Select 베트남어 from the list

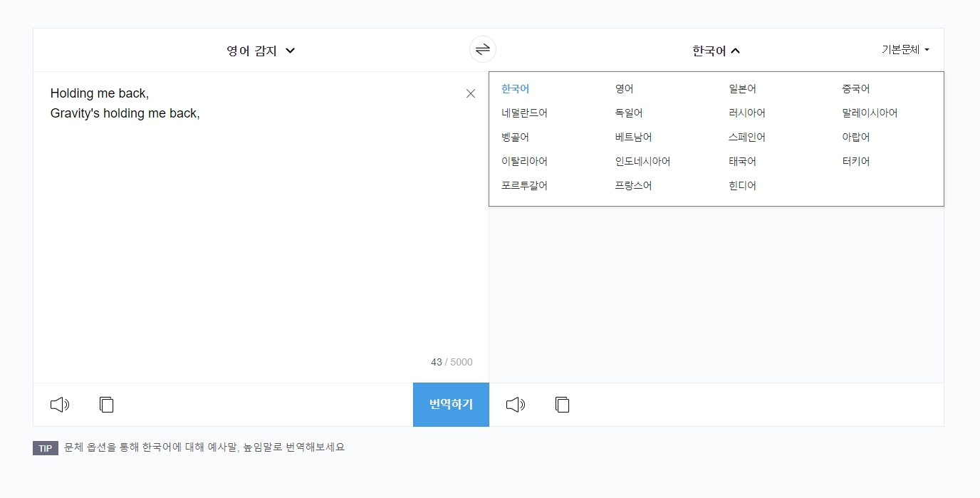634,137
